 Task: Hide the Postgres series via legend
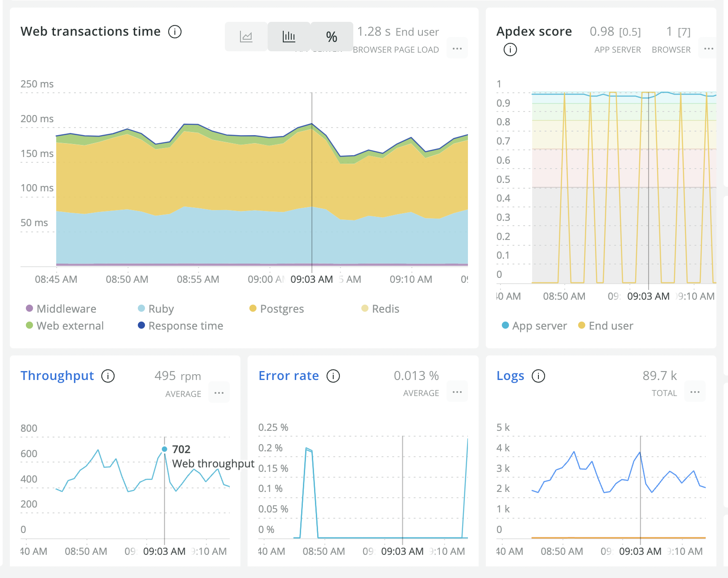pyautogui.click(x=277, y=309)
